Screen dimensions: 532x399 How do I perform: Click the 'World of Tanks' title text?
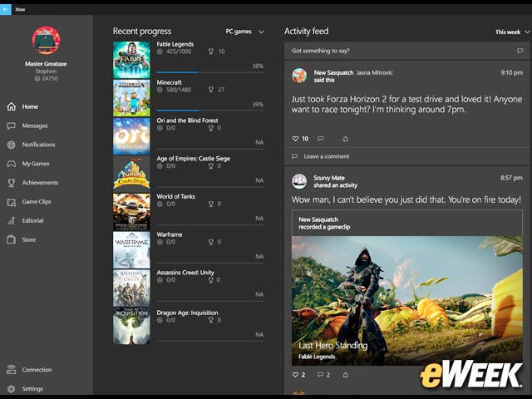[x=175, y=196]
